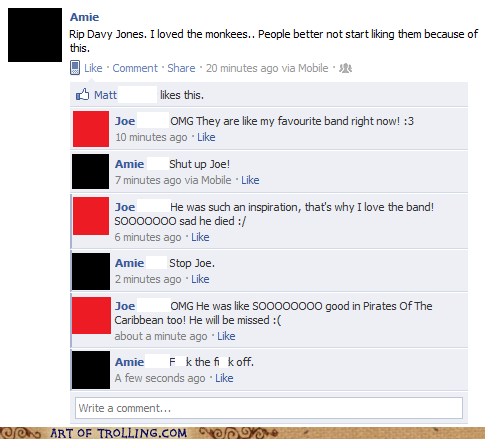The height and width of the screenshot is (439, 485).
Task: Share Amie's post
Action: coord(181,68)
